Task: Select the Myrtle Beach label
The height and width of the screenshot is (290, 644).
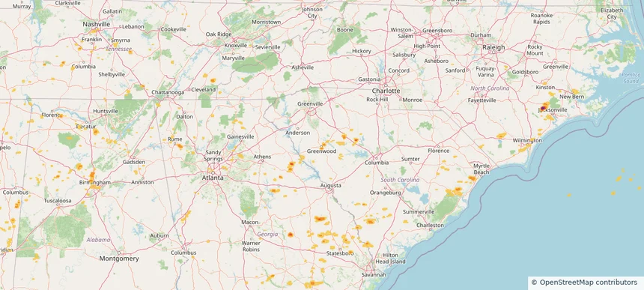Action: (x=482, y=169)
